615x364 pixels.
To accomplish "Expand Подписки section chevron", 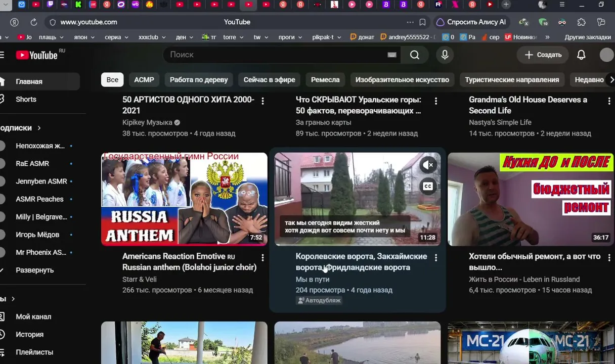I will [x=38, y=128].
